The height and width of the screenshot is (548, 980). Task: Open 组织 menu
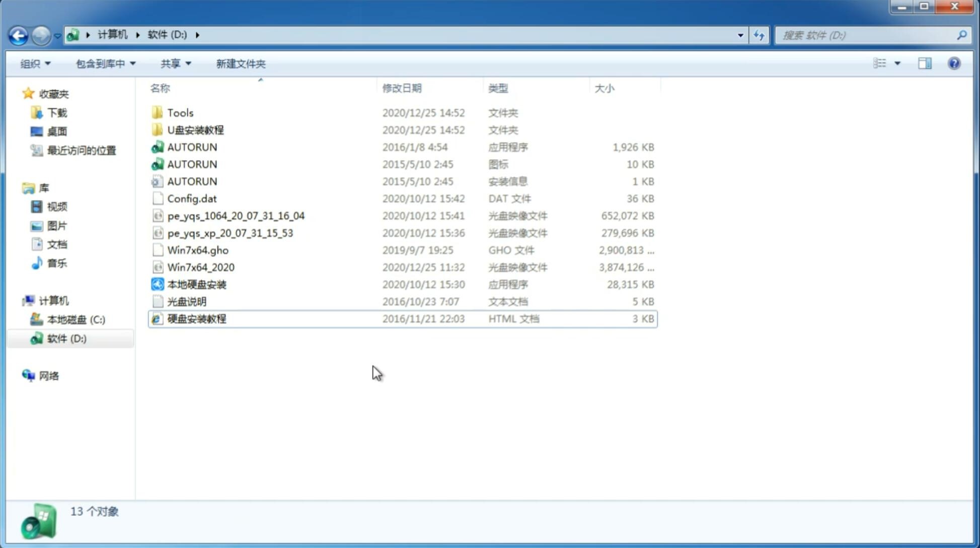pos(36,63)
